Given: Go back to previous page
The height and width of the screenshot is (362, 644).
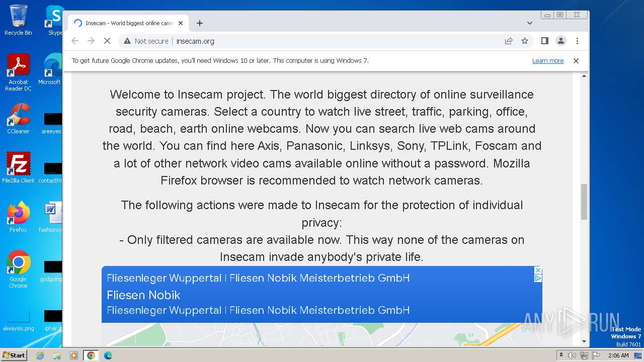Looking at the screenshot, I should click(x=75, y=41).
